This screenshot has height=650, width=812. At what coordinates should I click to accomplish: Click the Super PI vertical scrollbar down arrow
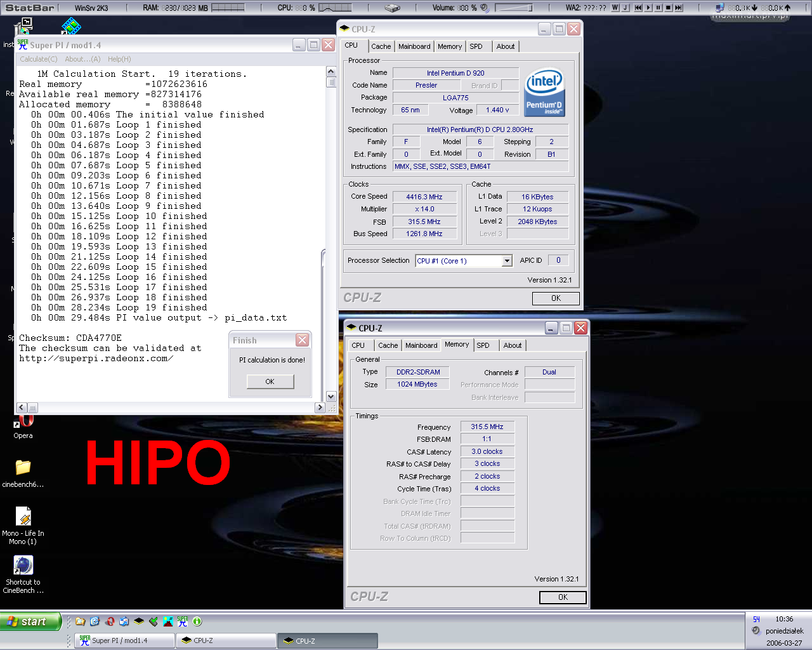coord(331,396)
